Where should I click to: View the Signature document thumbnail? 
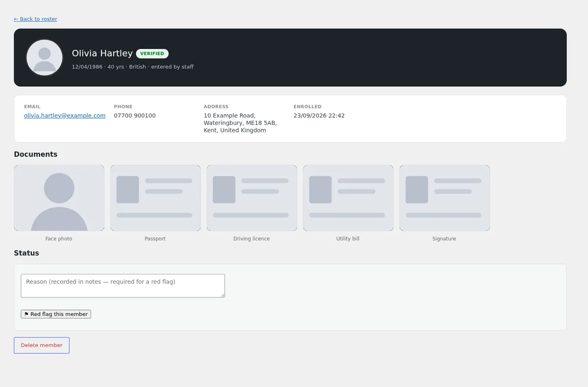coord(444,198)
